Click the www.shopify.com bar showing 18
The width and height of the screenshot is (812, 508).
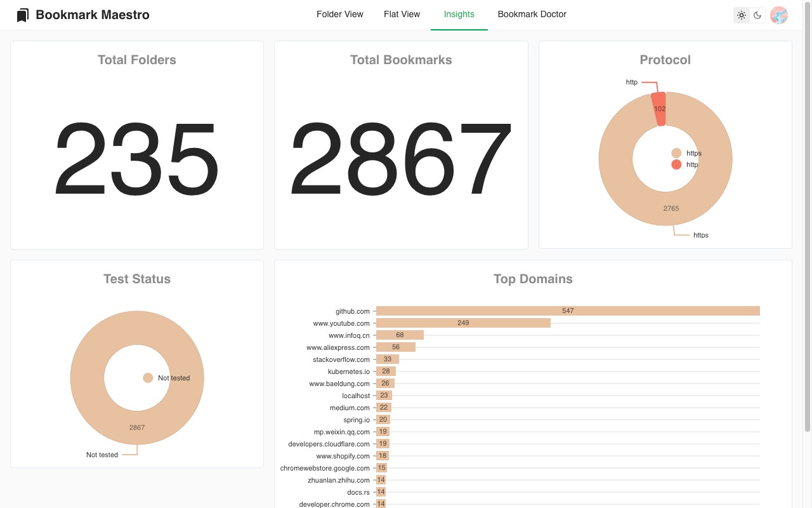click(x=383, y=456)
